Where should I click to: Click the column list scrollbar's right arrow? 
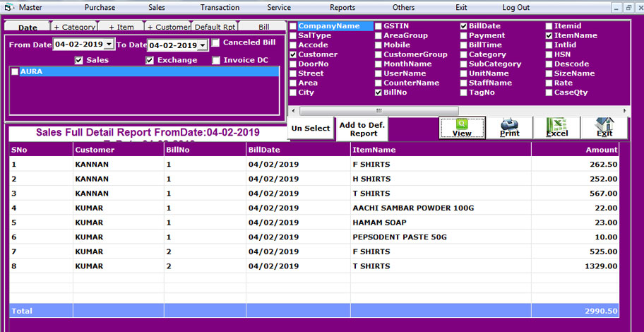(x=625, y=111)
